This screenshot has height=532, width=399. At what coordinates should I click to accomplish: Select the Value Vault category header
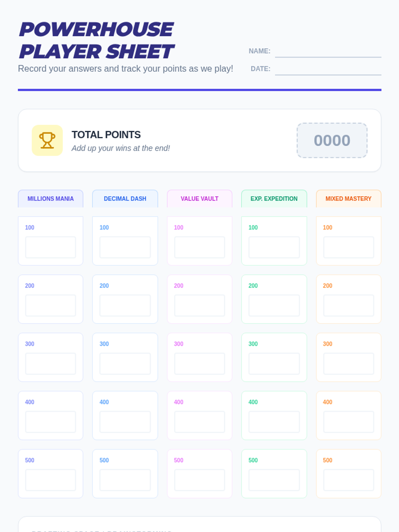tap(199, 199)
